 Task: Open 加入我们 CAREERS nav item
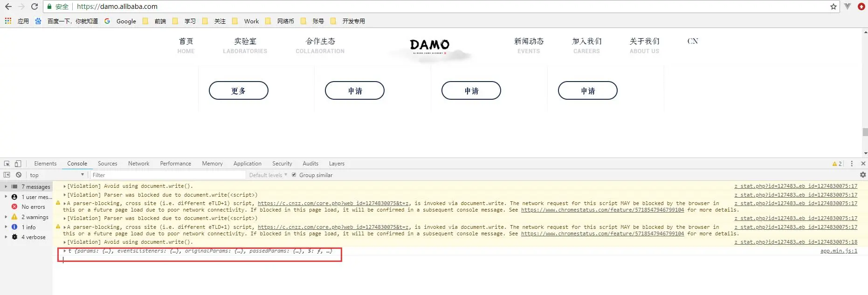(586, 46)
